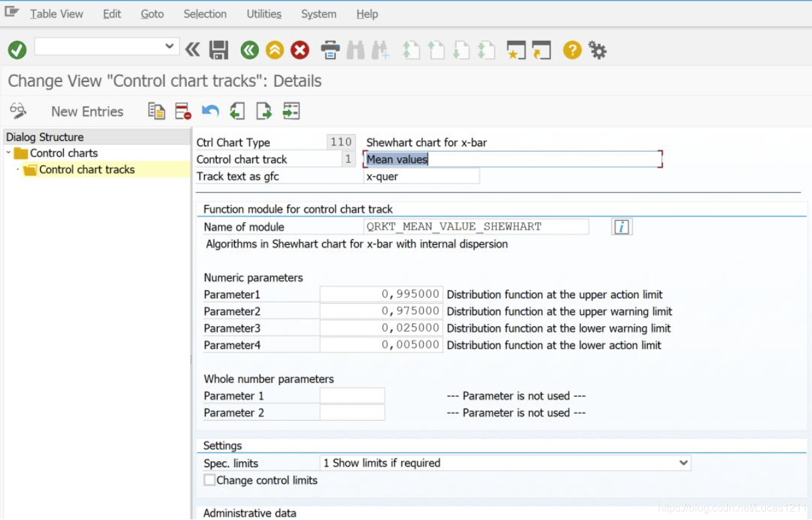Click the module information i button
This screenshot has height=520, width=812.
[x=622, y=227]
